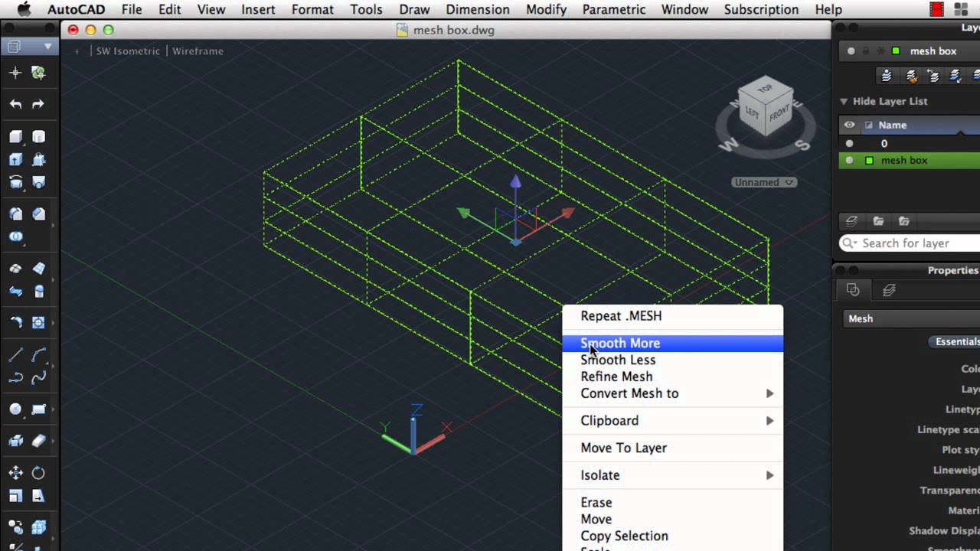The image size is (980, 551).
Task: Select the Move tool with four arrows
Action: (x=15, y=473)
